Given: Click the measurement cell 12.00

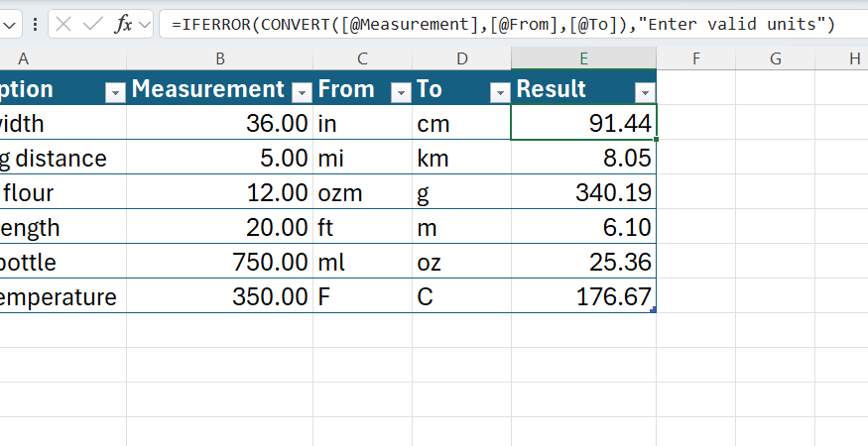Looking at the screenshot, I should coord(220,192).
